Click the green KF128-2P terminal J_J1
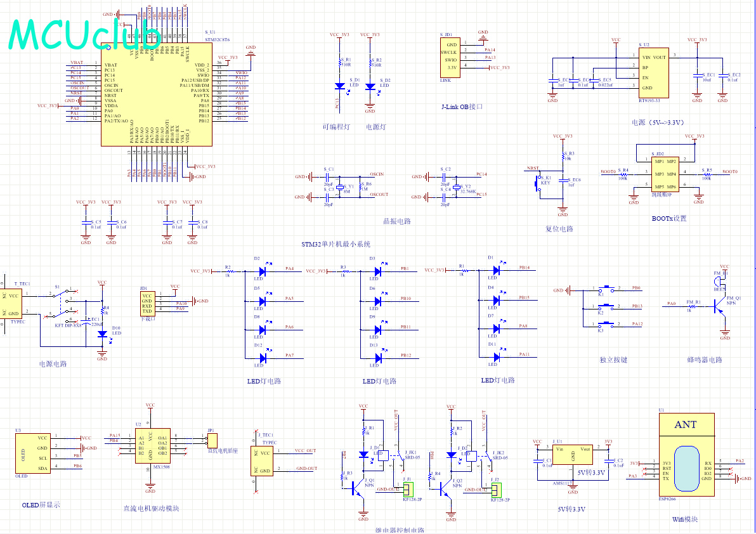The image size is (756, 534). point(408,490)
